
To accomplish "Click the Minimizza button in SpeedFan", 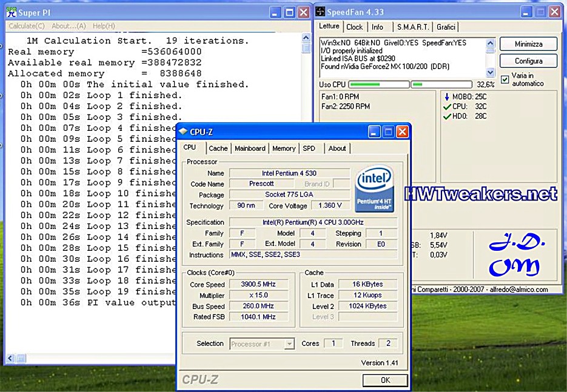I will [x=528, y=44].
